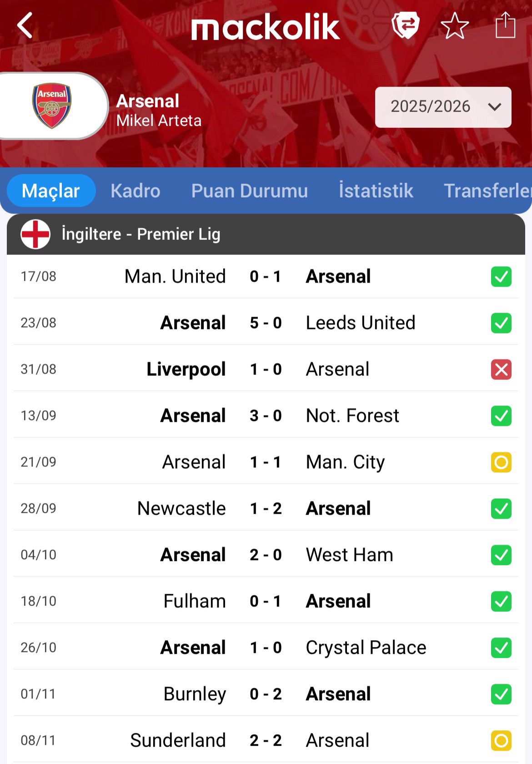Tap the Newcastle team name
The image size is (532, 764).
click(x=181, y=509)
